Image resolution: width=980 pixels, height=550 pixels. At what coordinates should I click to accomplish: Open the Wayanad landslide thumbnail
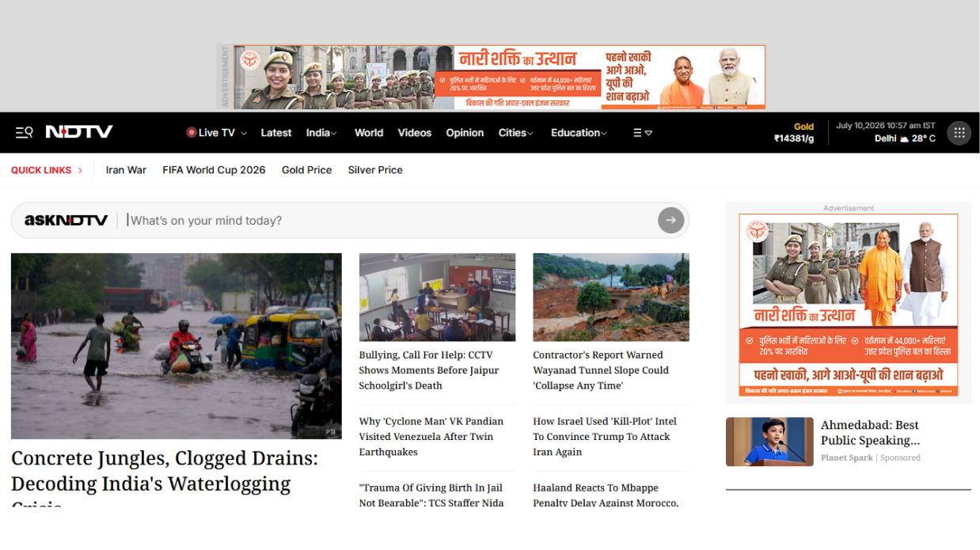tap(611, 298)
